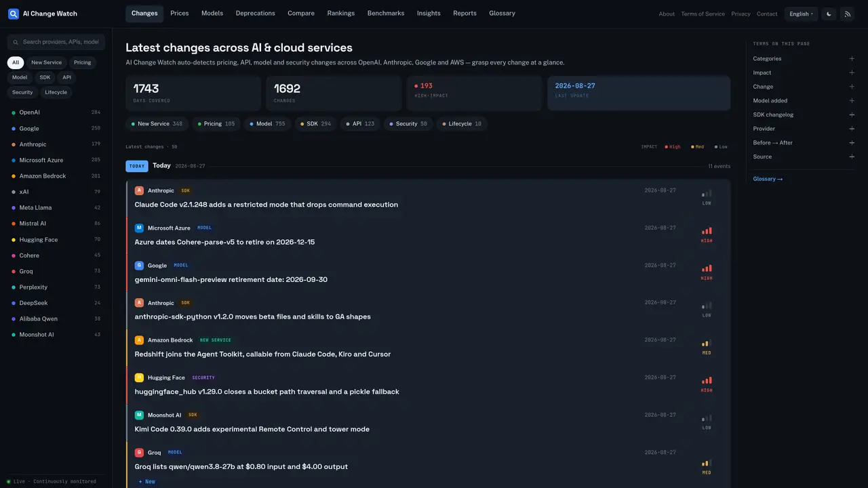The width and height of the screenshot is (868, 488).
Task: Toggle dark mode with the moon icon
Action: click(x=829, y=14)
